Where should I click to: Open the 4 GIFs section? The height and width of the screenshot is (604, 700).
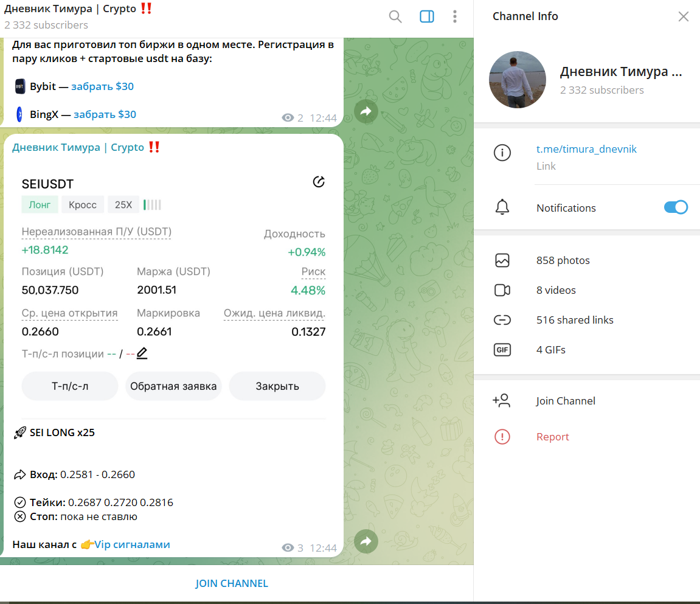[x=587, y=350]
